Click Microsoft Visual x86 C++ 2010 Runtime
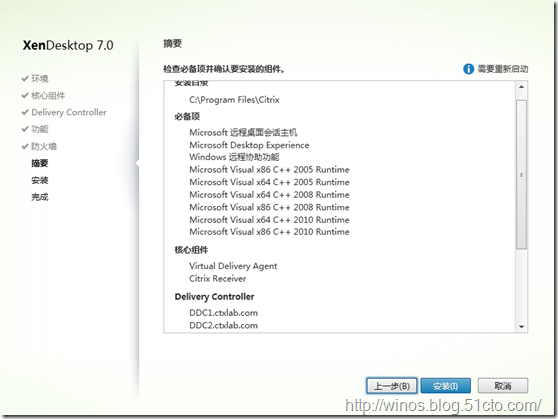The height and width of the screenshot is (419, 558). 269,232
